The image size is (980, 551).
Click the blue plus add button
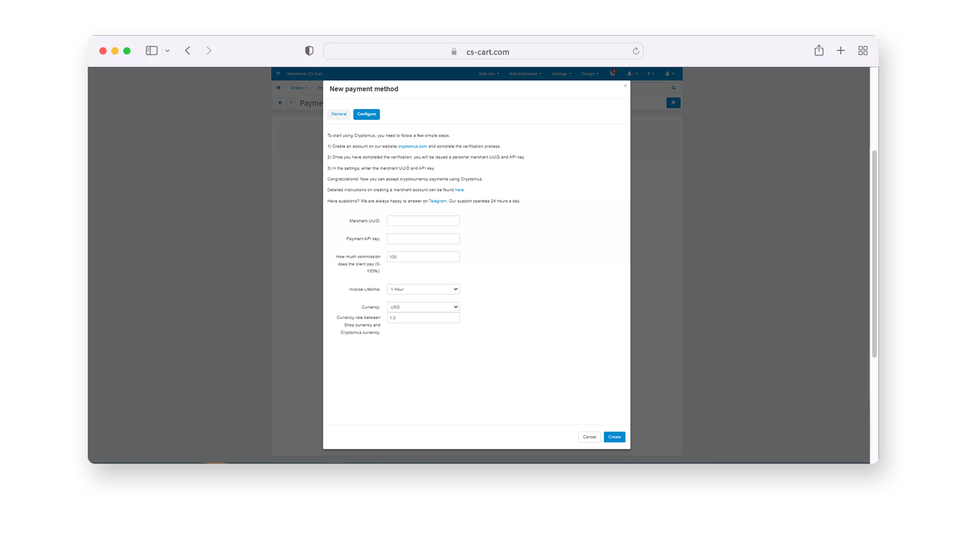point(673,103)
